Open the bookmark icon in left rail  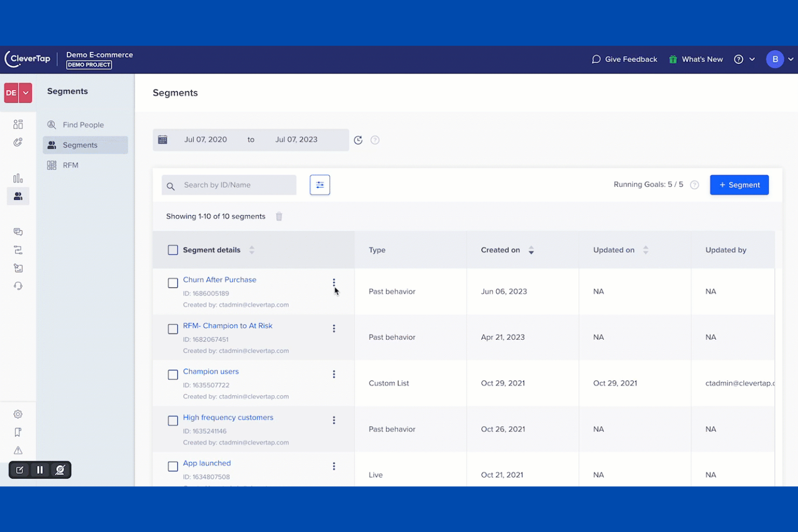18,432
